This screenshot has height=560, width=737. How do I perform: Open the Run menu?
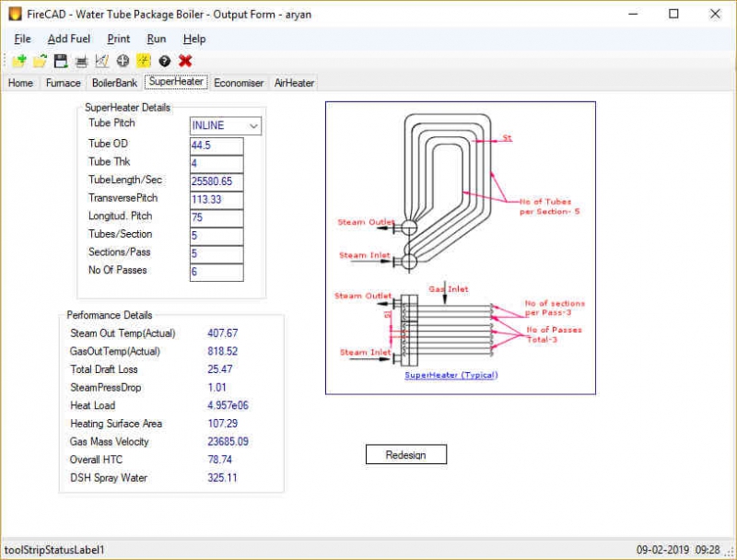click(x=156, y=39)
